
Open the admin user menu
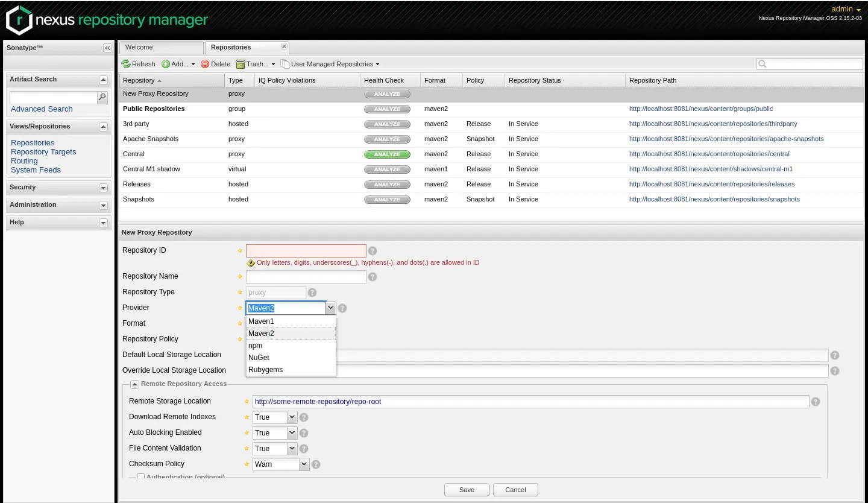[x=846, y=9]
